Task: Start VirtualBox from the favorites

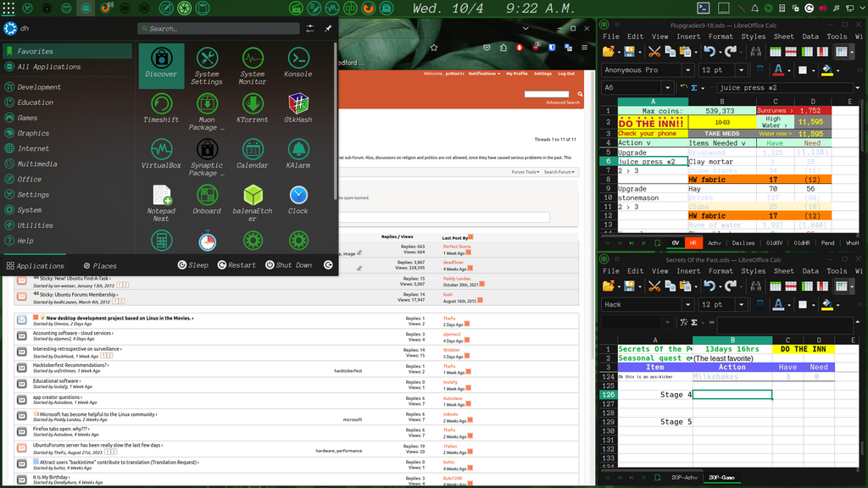Action: coord(160,156)
